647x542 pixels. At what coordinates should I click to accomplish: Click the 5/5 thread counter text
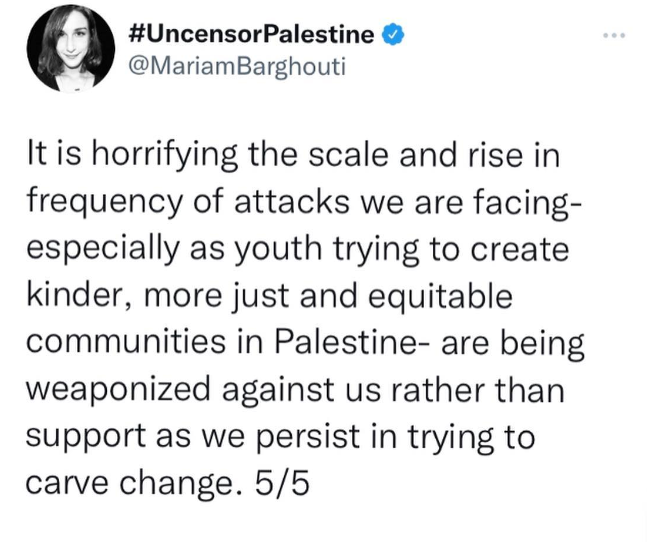pyautogui.click(x=282, y=482)
